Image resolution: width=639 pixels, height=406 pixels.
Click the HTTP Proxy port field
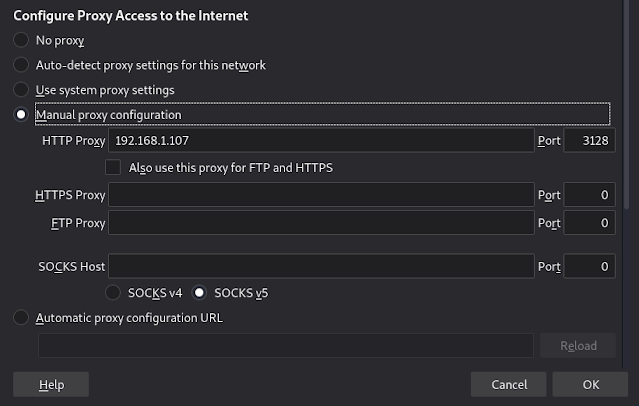tap(589, 141)
